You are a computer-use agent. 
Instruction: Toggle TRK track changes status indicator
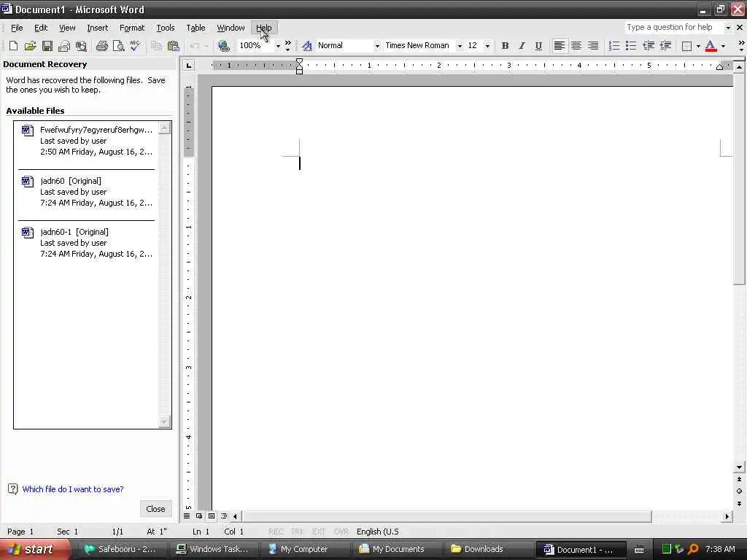298,532
